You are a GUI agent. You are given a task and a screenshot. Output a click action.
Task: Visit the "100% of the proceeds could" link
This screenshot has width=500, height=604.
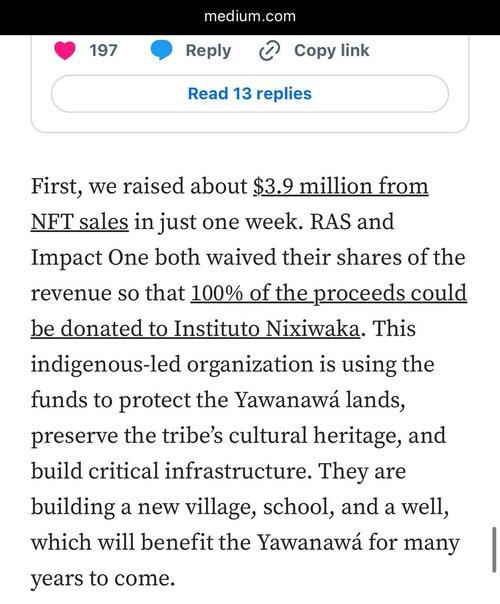329,294
